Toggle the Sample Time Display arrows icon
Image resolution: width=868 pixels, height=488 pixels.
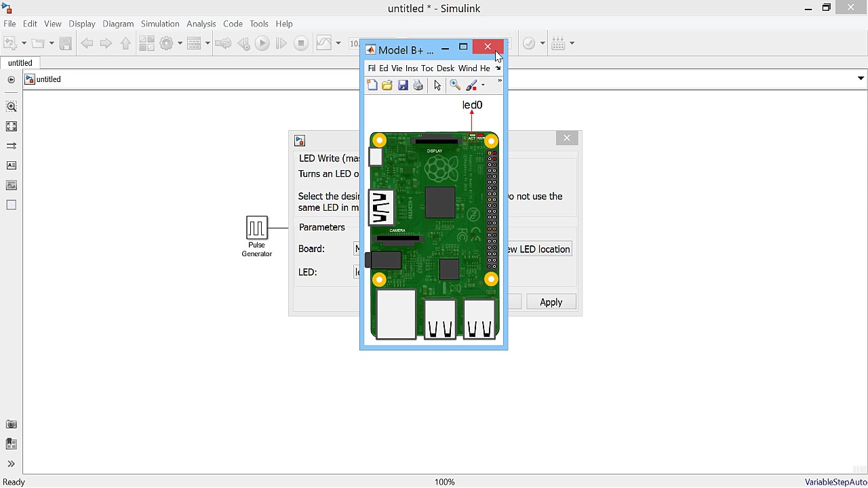pos(12,146)
